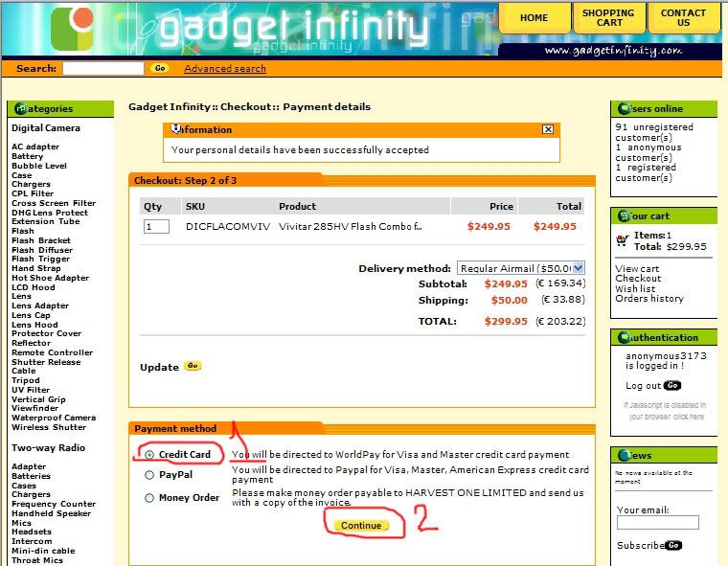
Task: Select the PayPal payment option
Action: pos(149,474)
